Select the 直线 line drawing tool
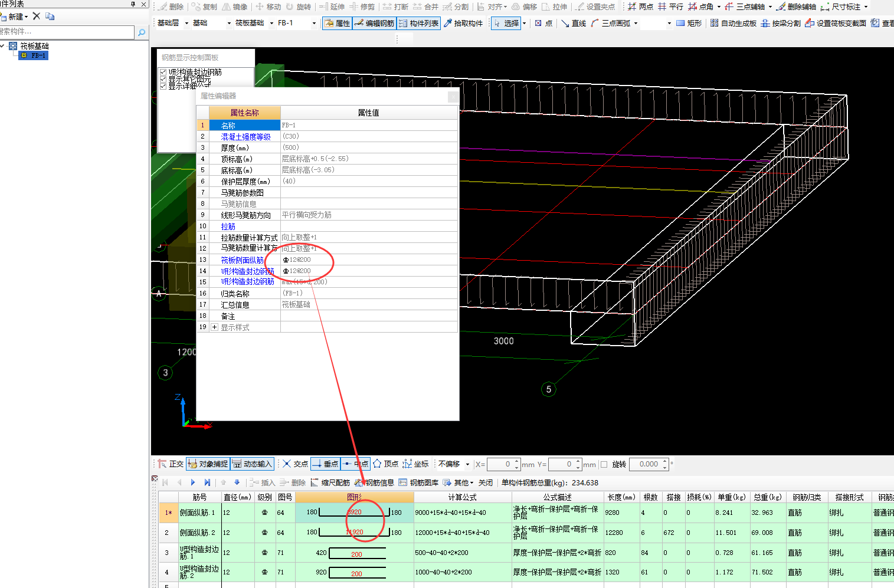This screenshot has width=894, height=588. (574, 23)
